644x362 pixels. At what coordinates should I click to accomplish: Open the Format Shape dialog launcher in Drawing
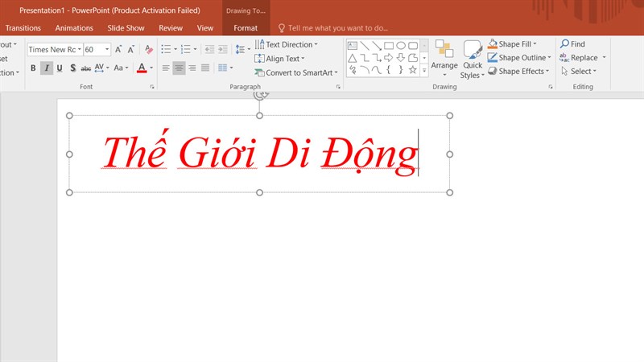pyautogui.click(x=551, y=87)
